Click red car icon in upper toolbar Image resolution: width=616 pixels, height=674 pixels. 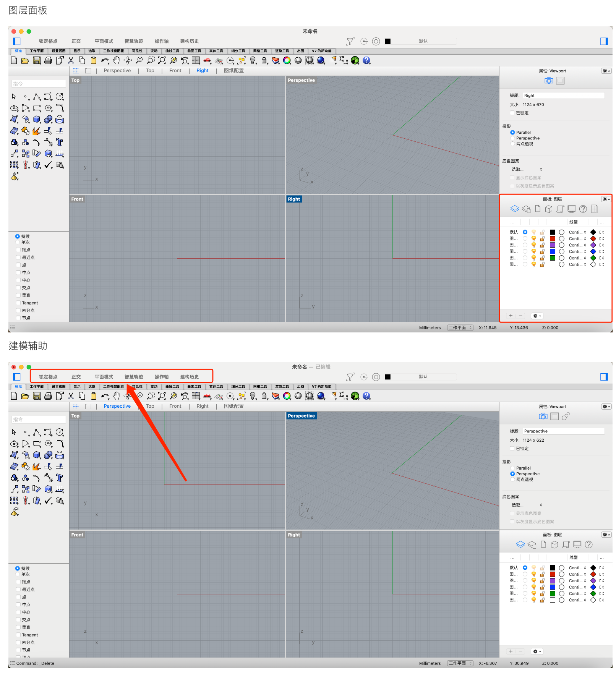click(207, 60)
